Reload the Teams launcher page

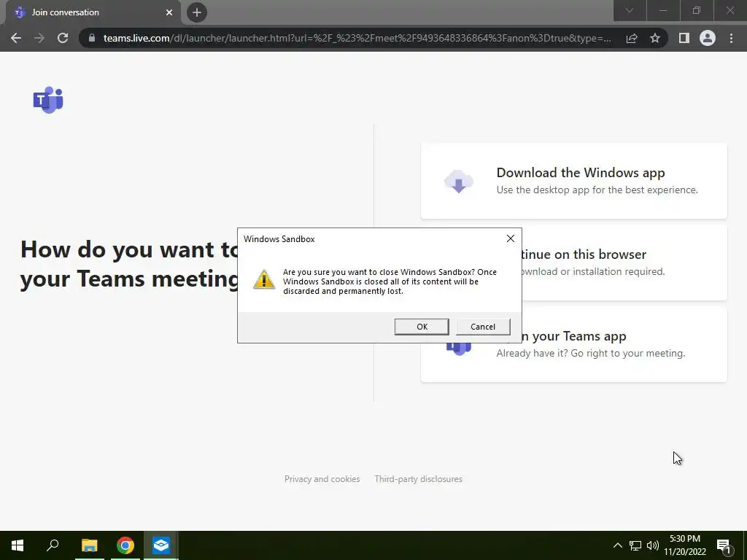point(63,38)
